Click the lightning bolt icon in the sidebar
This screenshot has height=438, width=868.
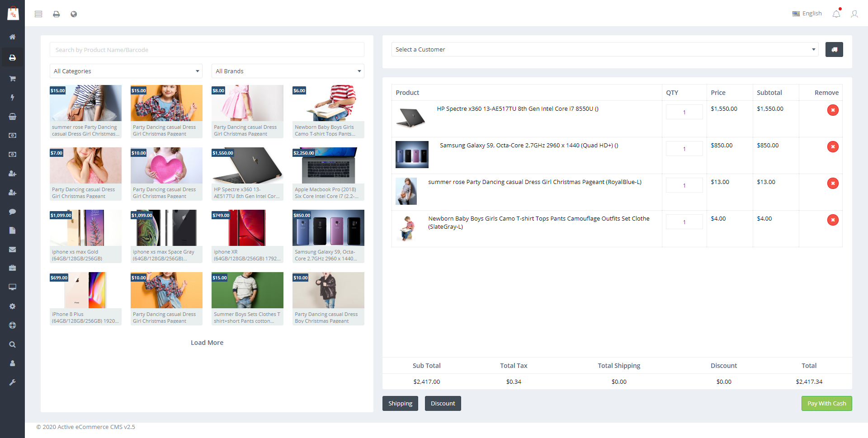coord(12,98)
